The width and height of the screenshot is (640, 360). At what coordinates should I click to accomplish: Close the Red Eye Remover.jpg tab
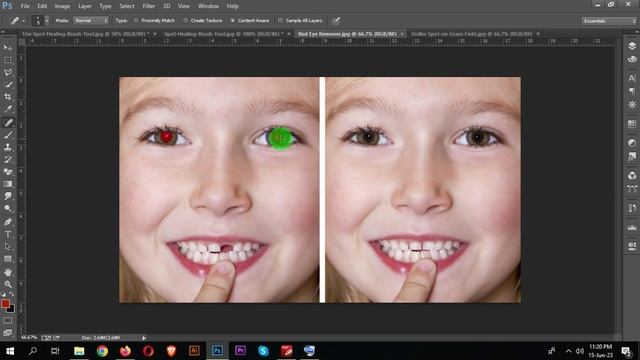pos(402,34)
